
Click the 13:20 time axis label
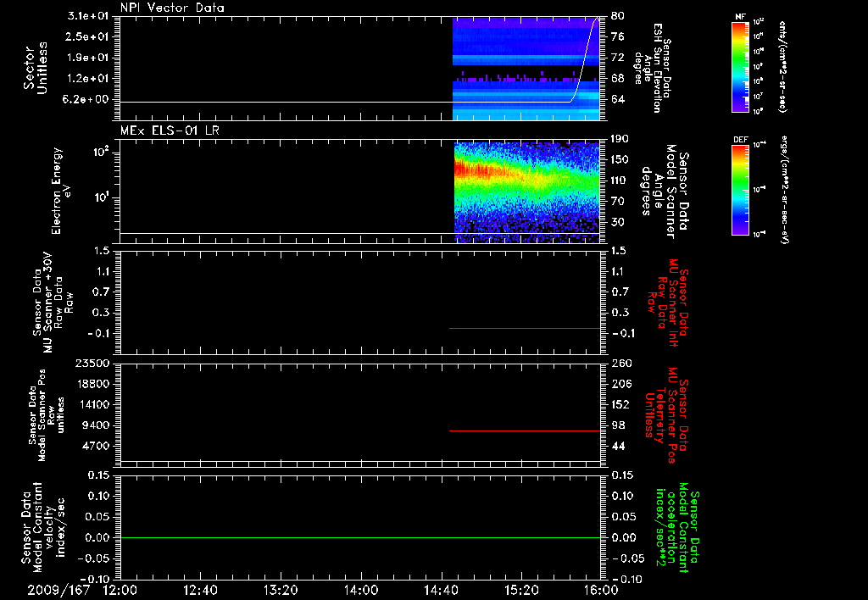pos(281,590)
